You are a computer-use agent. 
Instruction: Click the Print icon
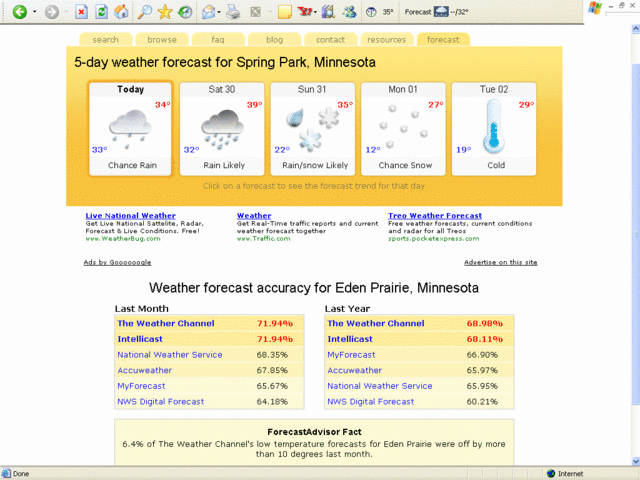233,12
